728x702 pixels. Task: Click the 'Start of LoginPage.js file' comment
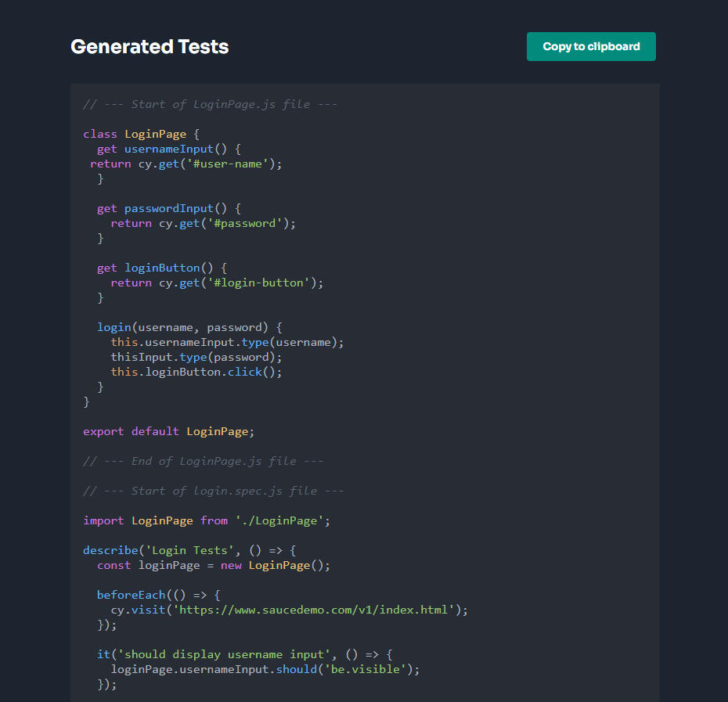tap(210, 104)
